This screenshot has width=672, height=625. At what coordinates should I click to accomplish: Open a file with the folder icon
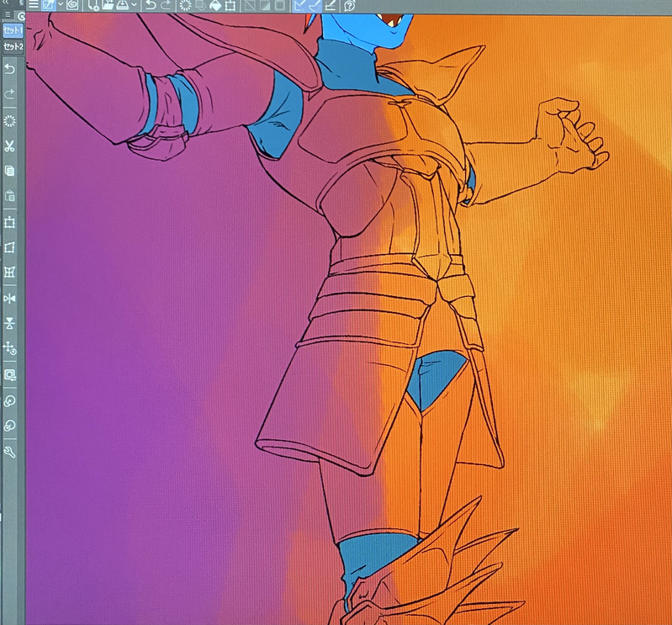pyautogui.click(x=108, y=5)
